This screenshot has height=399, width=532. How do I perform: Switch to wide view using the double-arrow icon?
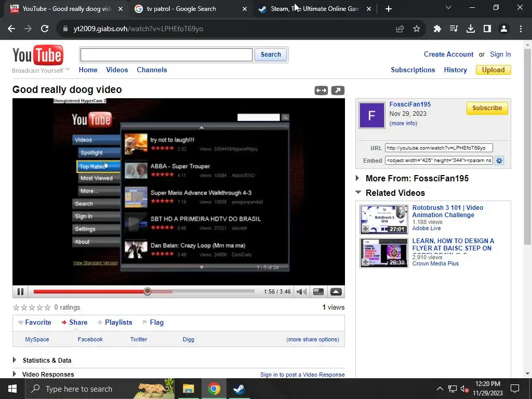(x=321, y=90)
